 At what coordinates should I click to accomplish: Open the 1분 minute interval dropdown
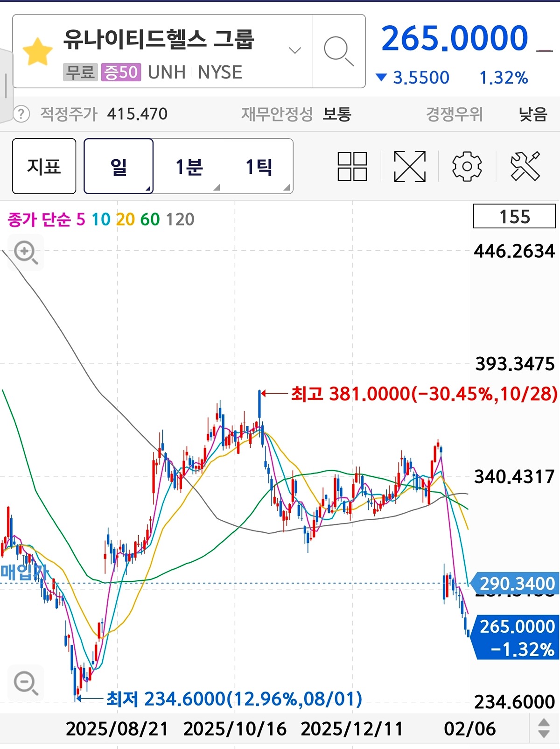[189, 166]
